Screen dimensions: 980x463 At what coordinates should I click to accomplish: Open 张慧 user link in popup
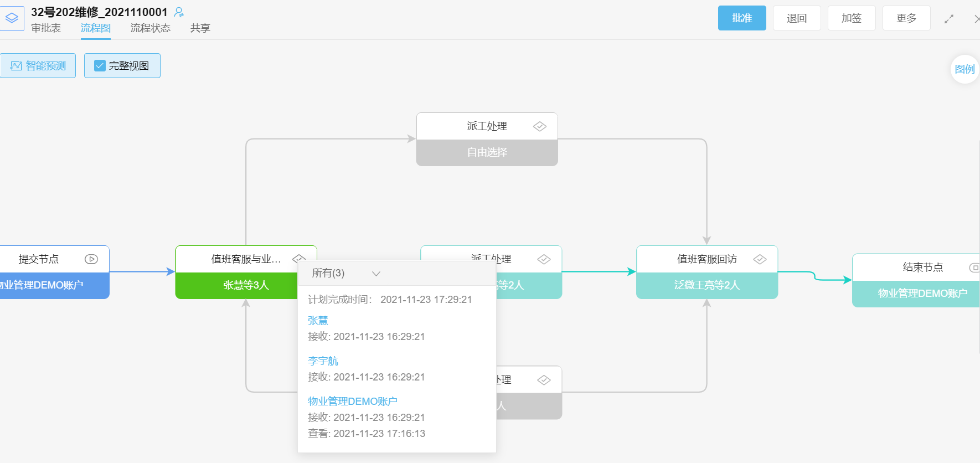[318, 321]
